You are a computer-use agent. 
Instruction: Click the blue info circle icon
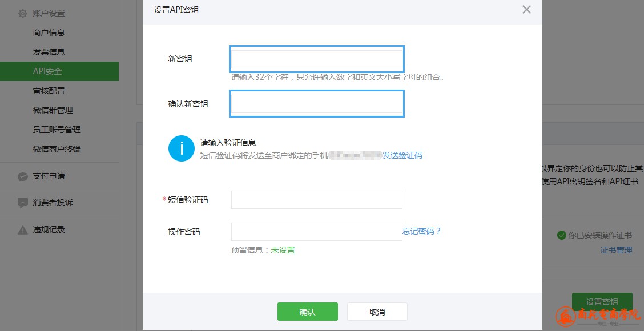[x=182, y=148]
